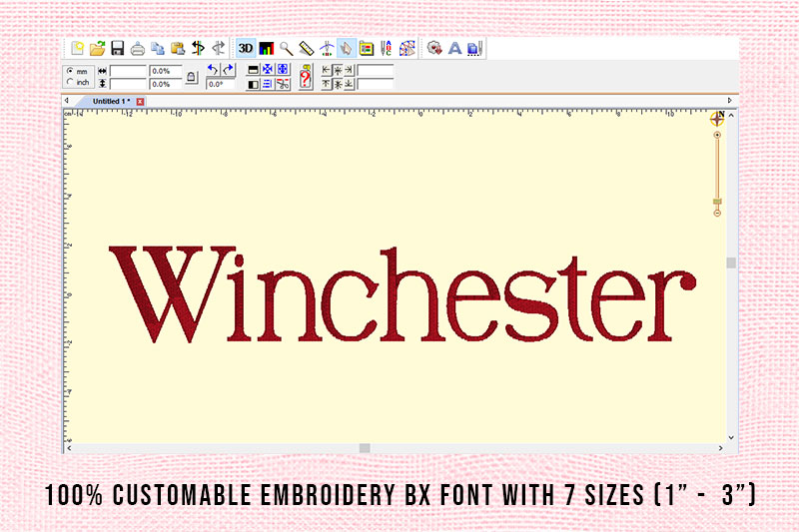
Task: Click the grayed redo arrow icon
Action: click(219, 48)
